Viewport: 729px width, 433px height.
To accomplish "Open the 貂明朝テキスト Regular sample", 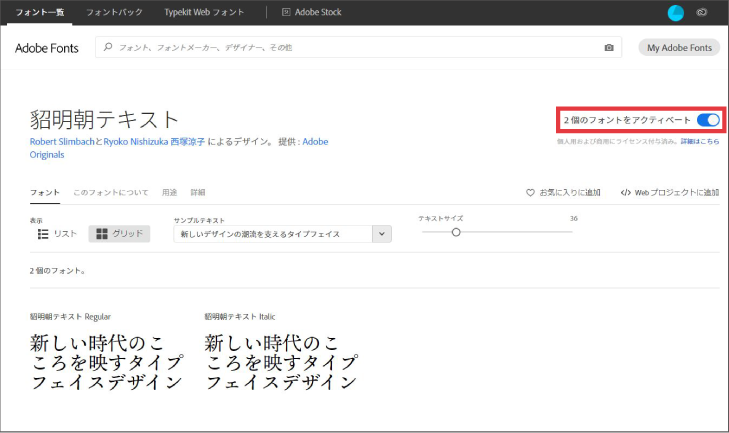I will 107,362.
